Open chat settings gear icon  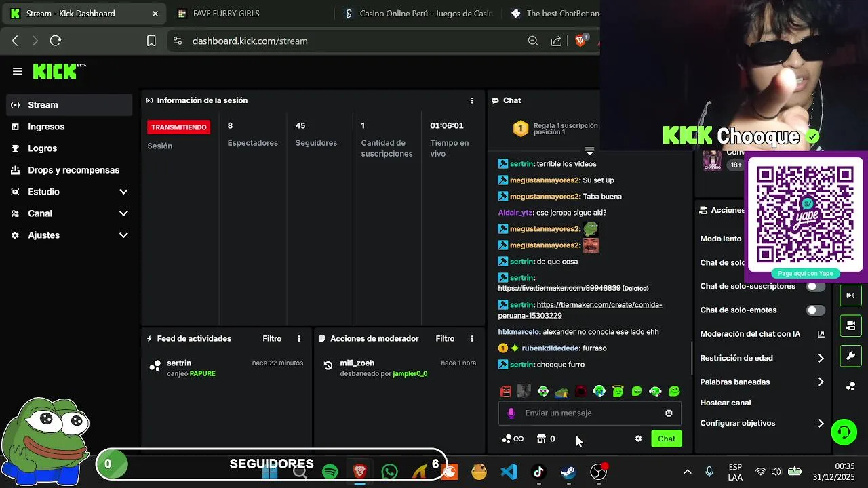pos(638,439)
